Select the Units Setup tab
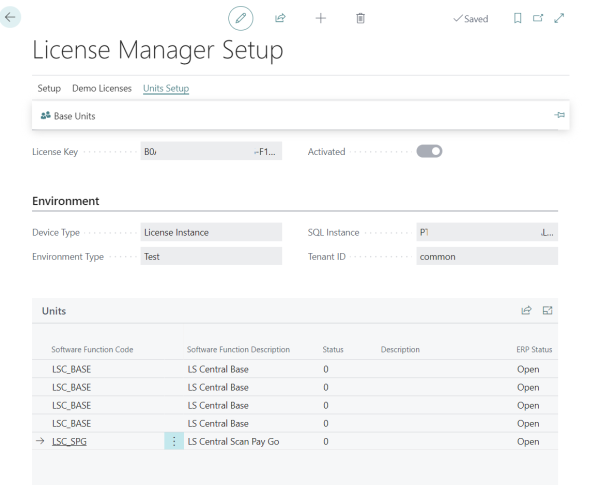This screenshot has height=485, width=600. [166, 88]
